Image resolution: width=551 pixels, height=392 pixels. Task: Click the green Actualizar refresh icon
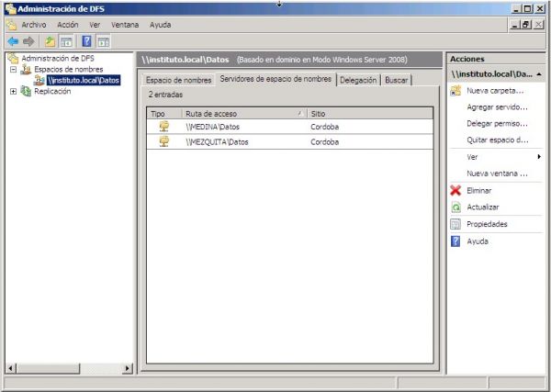pos(455,207)
